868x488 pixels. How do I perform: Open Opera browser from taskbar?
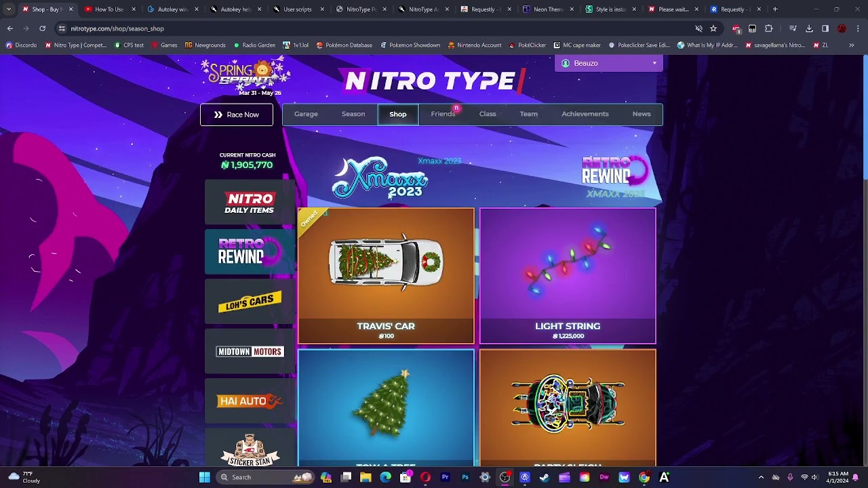pyautogui.click(x=425, y=477)
